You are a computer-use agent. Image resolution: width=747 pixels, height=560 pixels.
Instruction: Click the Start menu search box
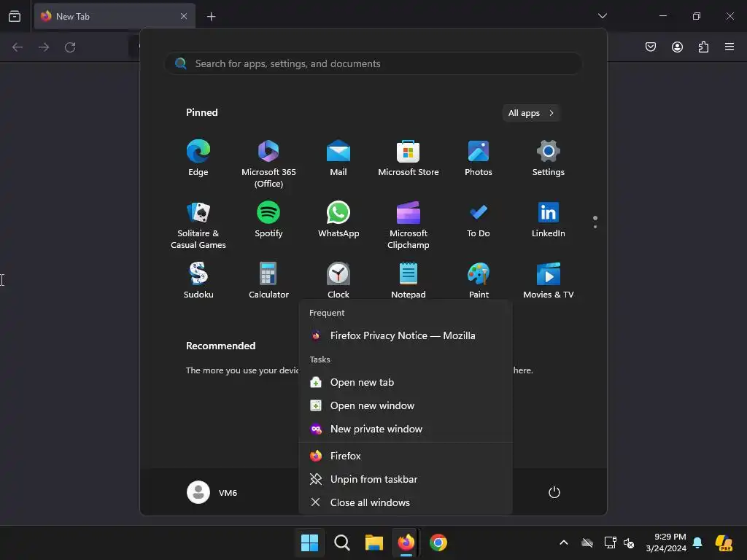pos(373,63)
